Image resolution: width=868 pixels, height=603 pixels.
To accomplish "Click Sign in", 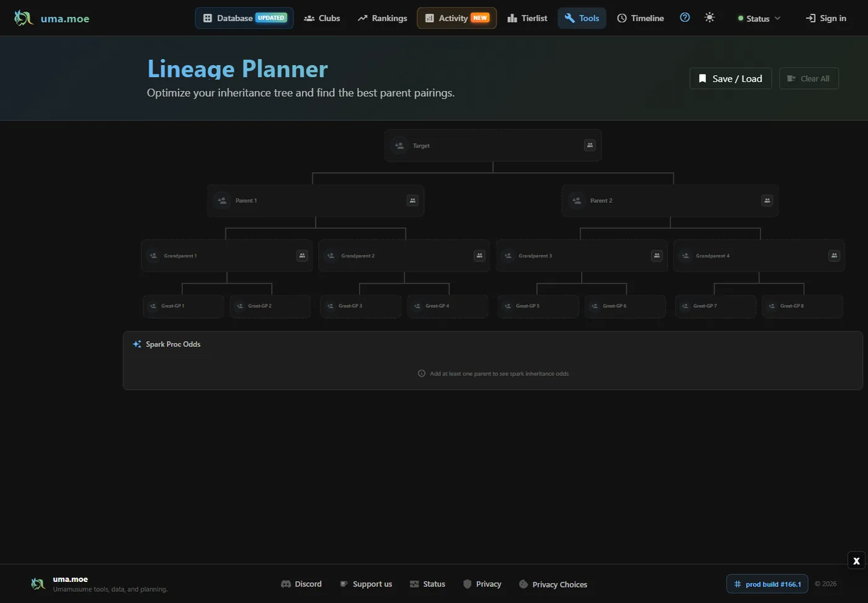I will click(x=826, y=18).
